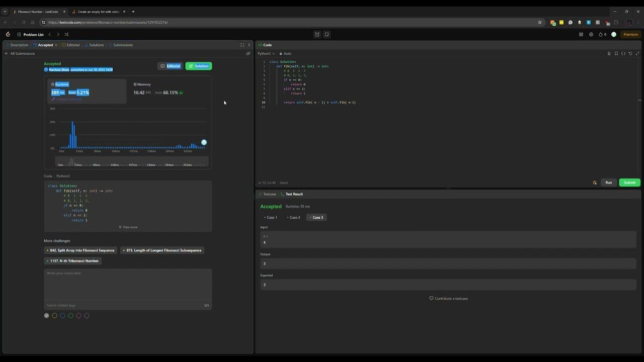Open LeetCode settings gear icon
The image size is (644, 362).
point(591,35)
